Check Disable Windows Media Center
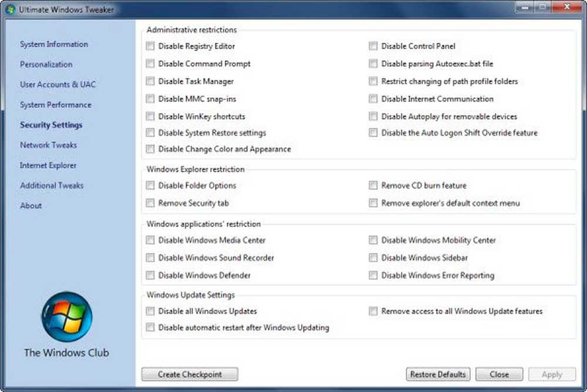The image size is (587, 392). click(x=150, y=240)
